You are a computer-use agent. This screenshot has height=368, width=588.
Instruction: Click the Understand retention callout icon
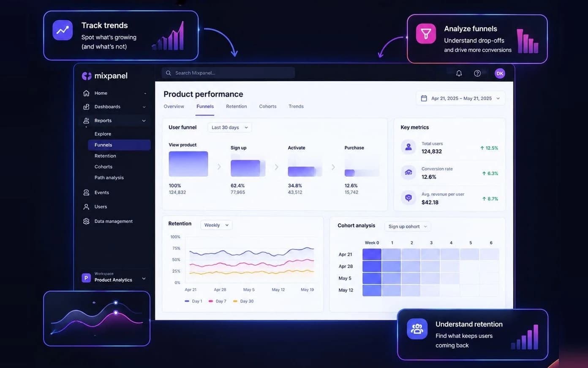(x=417, y=329)
